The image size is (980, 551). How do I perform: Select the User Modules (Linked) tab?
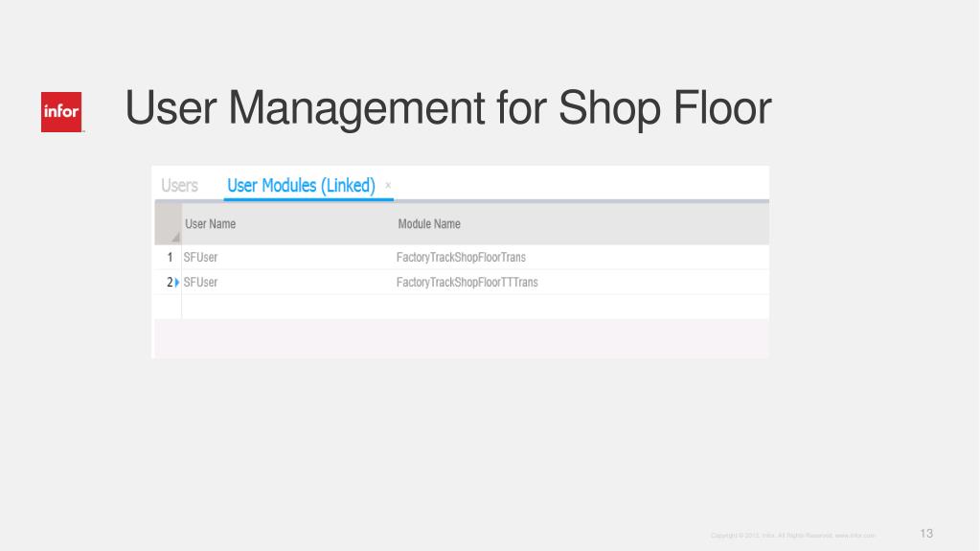point(301,185)
